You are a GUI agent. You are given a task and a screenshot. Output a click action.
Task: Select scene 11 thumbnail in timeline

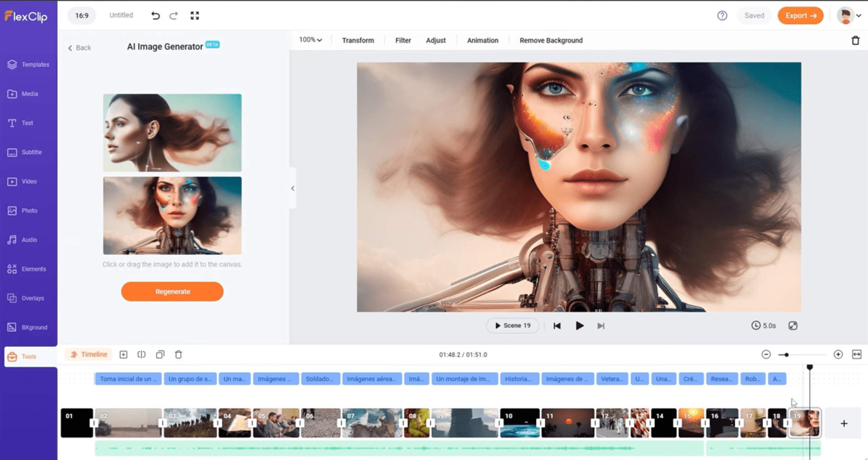coord(568,423)
